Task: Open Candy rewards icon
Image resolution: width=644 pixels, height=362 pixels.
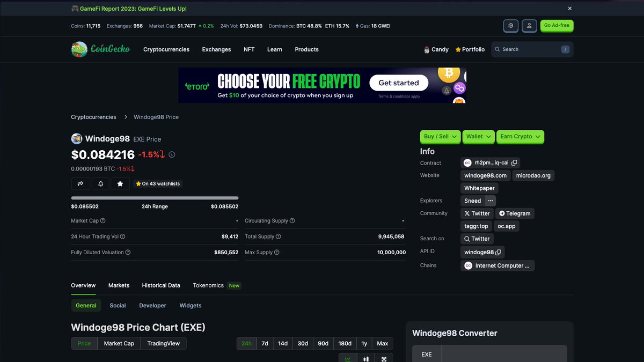Action: [x=436, y=49]
